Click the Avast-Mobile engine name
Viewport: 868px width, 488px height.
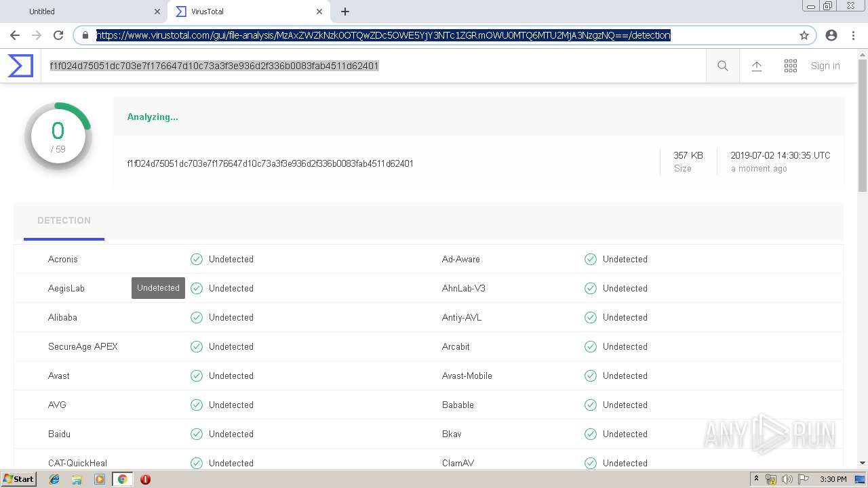tap(467, 375)
